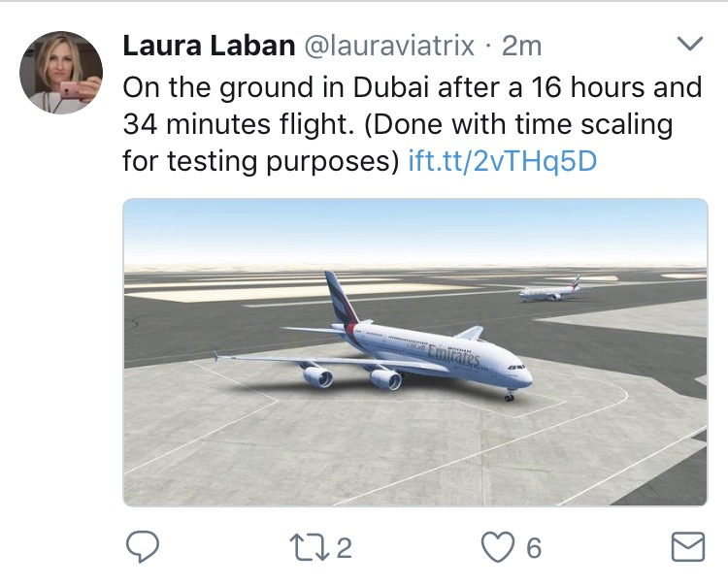Click the engines under the A380's wing
The width and height of the screenshot is (728, 586).
click(x=351, y=376)
